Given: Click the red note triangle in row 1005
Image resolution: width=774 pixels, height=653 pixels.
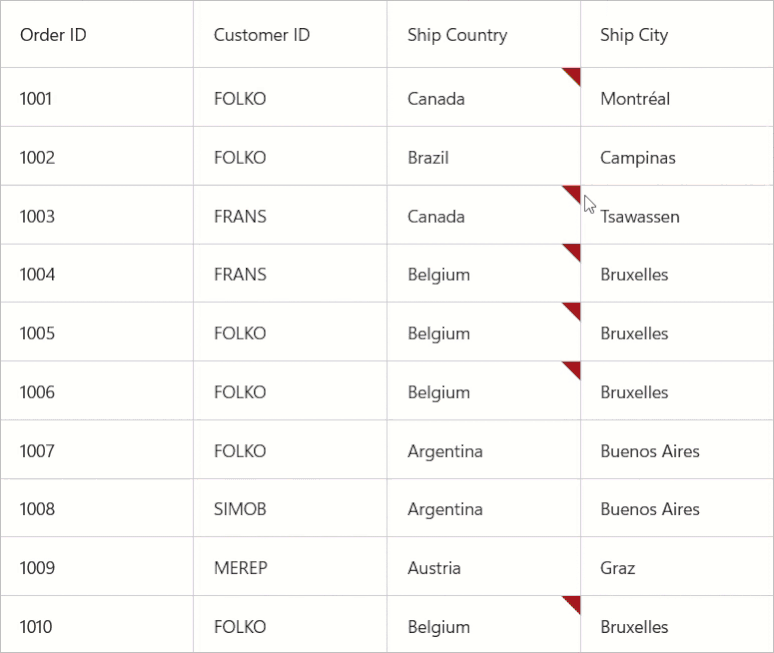Looking at the screenshot, I should coord(573,310).
